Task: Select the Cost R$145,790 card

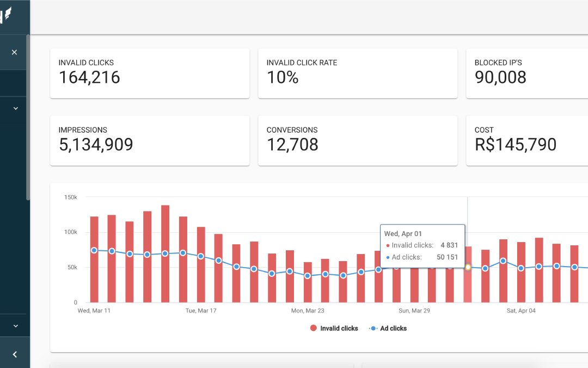Action: tap(527, 141)
